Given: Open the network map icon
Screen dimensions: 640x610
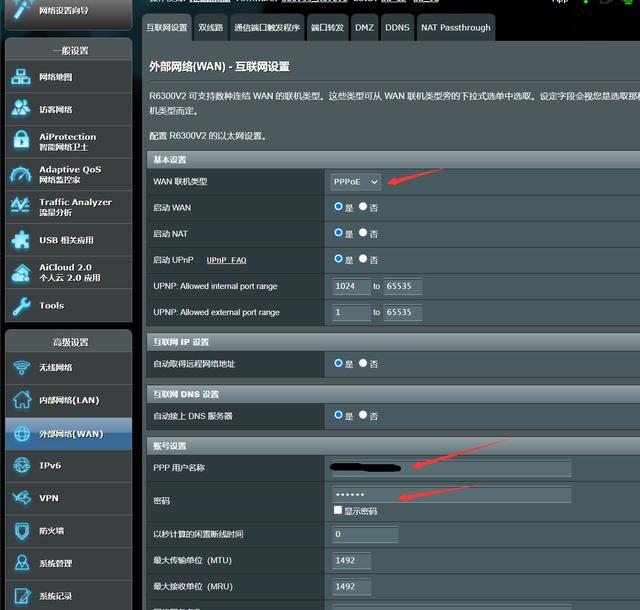Looking at the screenshot, I should 21,77.
